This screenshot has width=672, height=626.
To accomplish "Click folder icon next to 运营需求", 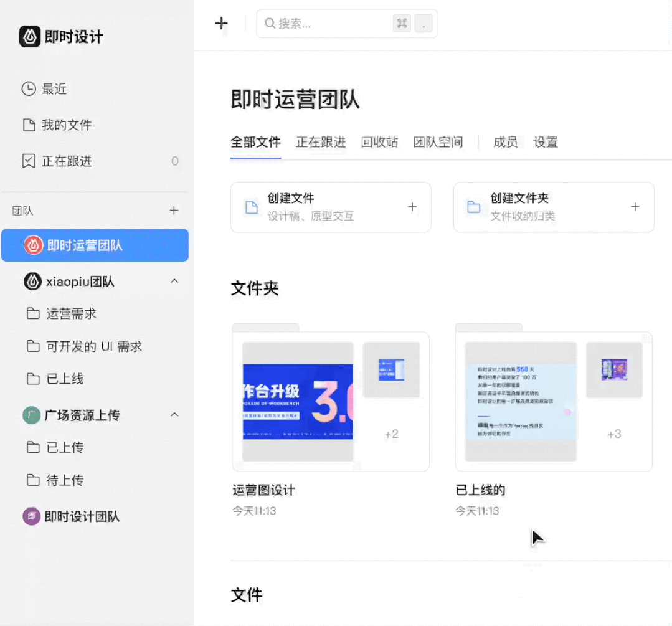I will (x=33, y=313).
